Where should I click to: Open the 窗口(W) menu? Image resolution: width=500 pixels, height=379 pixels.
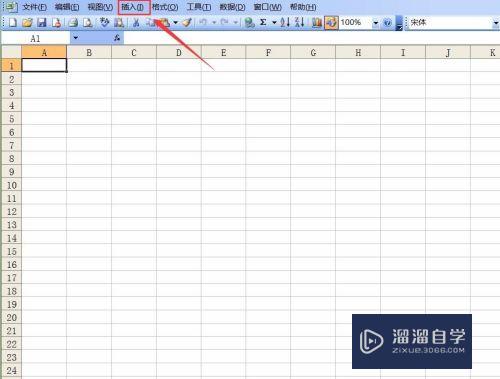(x=268, y=7)
